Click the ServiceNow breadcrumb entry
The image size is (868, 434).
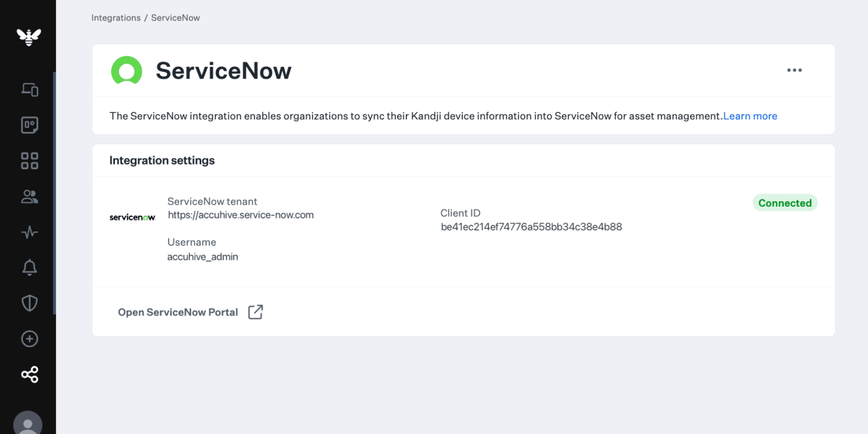click(x=175, y=17)
